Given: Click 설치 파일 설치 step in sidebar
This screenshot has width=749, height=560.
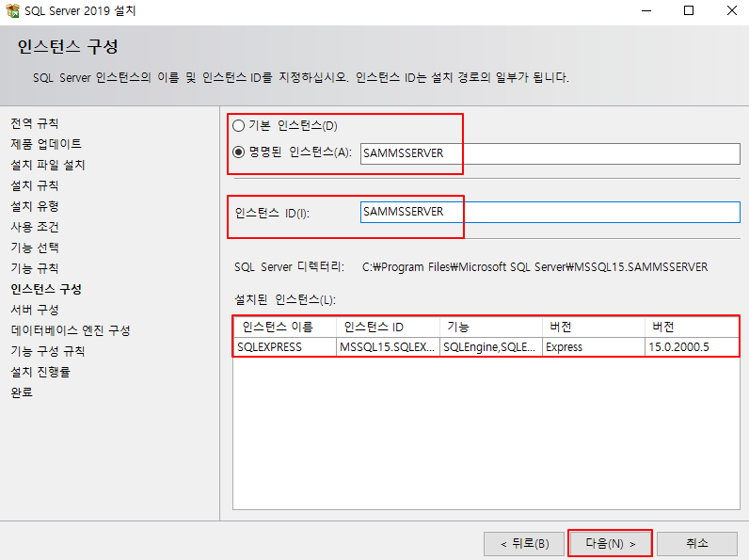Looking at the screenshot, I should [x=48, y=165].
